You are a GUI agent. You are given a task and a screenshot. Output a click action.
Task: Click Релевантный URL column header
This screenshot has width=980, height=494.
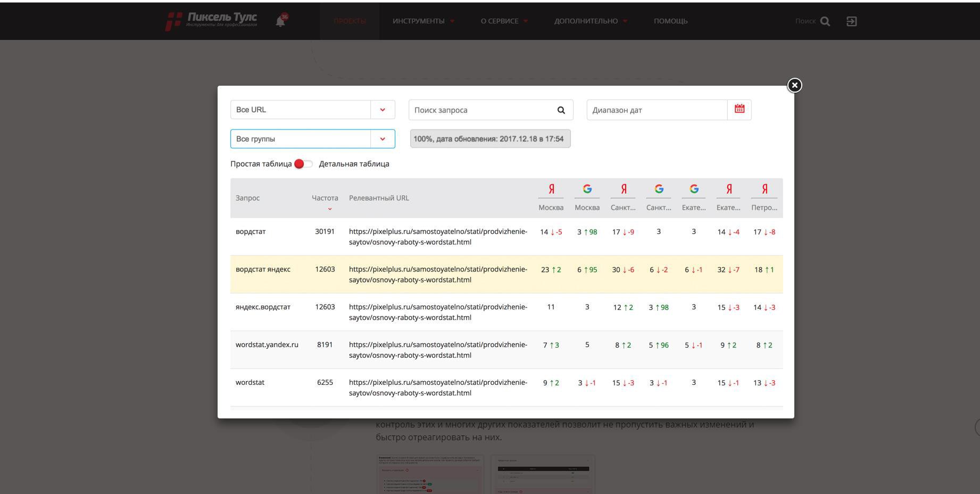[379, 198]
